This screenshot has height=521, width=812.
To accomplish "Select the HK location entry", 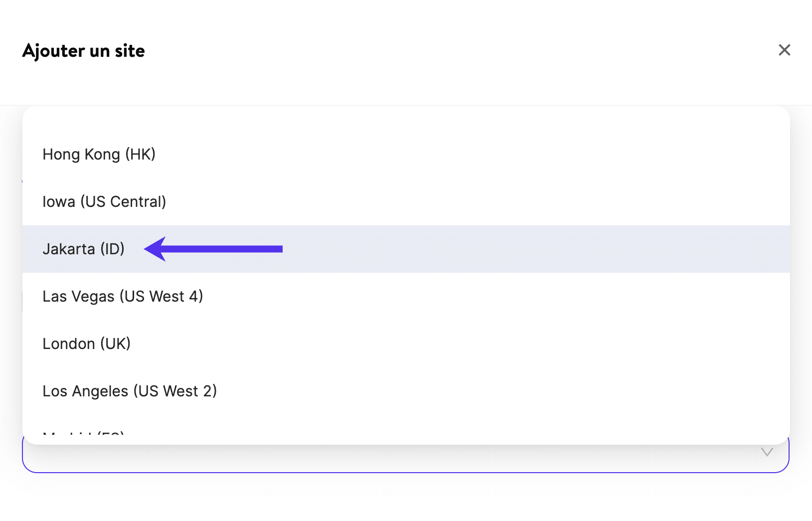I will point(99,155).
